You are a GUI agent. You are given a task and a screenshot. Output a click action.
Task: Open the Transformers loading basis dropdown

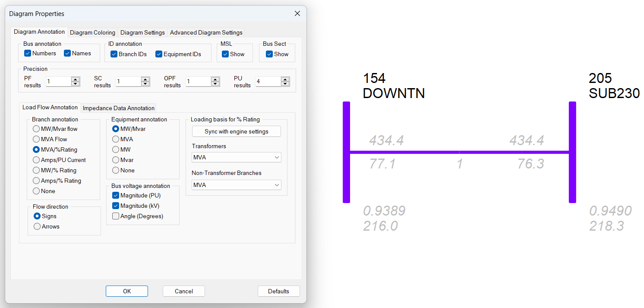click(x=236, y=158)
